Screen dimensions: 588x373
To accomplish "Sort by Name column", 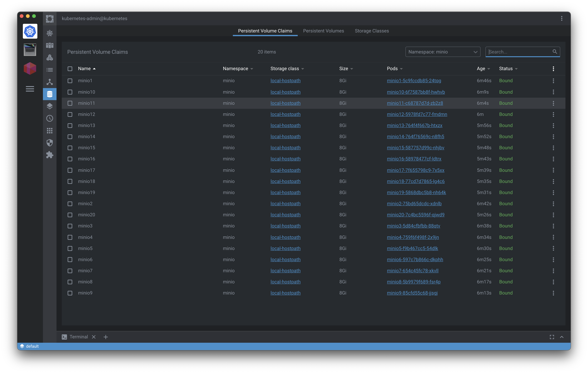I will (x=87, y=69).
